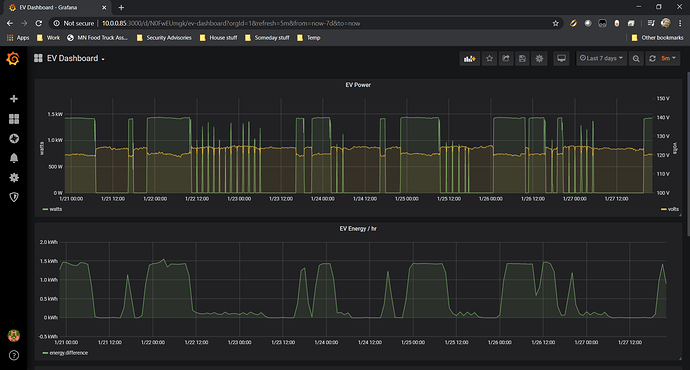The height and width of the screenshot is (370, 690).
Task: Open dashboard settings gear in top toolbar
Action: tap(539, 59)
